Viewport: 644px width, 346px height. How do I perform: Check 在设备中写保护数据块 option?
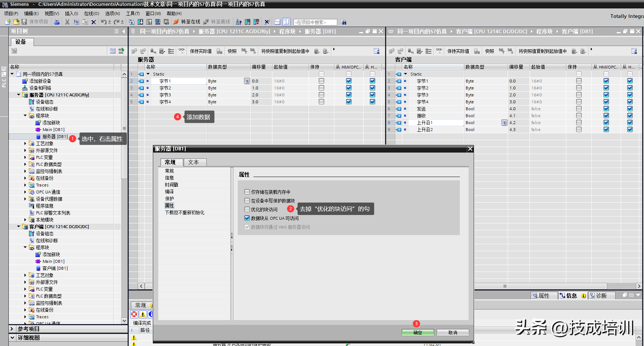(247, 201)
